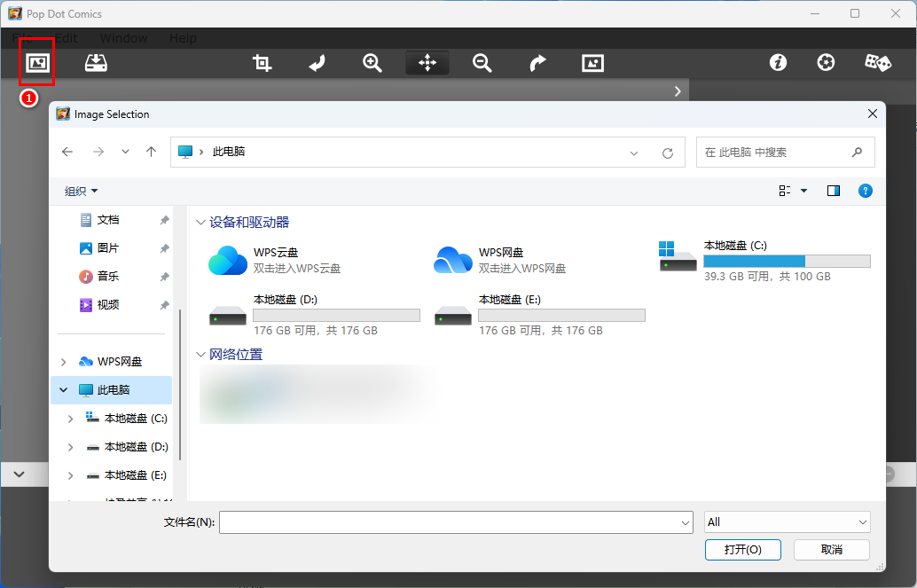Expand 本地磁盘 (C:) tree node
The image size is (917, 588).
(x=70, y=419)
